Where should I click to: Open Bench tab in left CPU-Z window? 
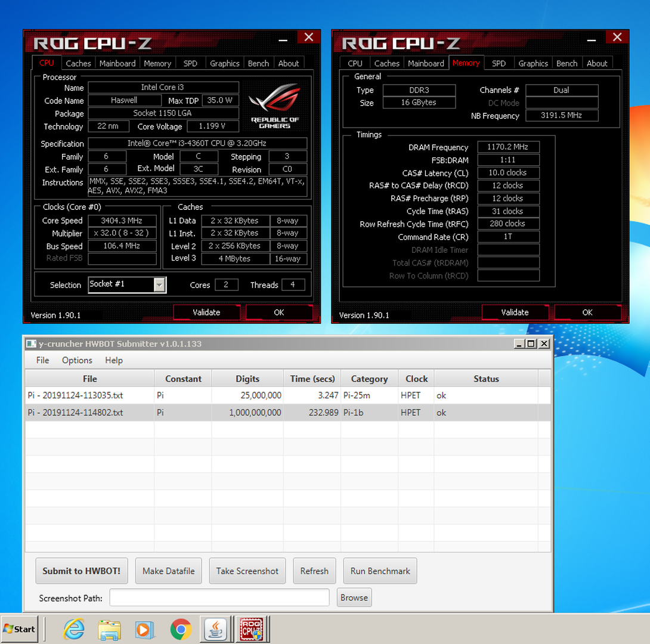(259, 63)
